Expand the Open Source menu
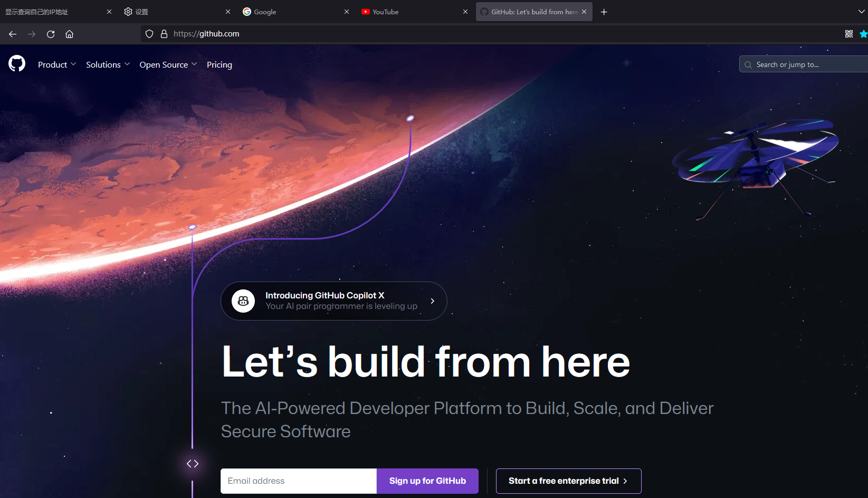Viewport: 868px width, 498px height. pyautogui.click(x=168, y=64)
